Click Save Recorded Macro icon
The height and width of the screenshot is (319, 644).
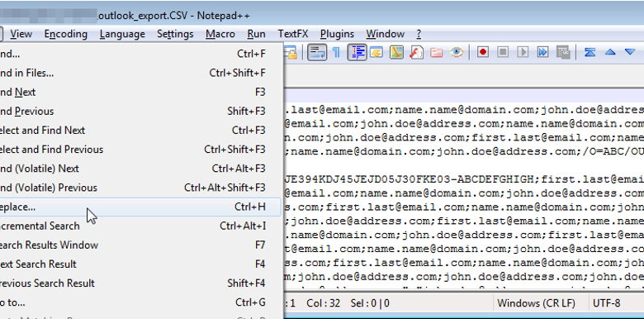pos(563,52)
